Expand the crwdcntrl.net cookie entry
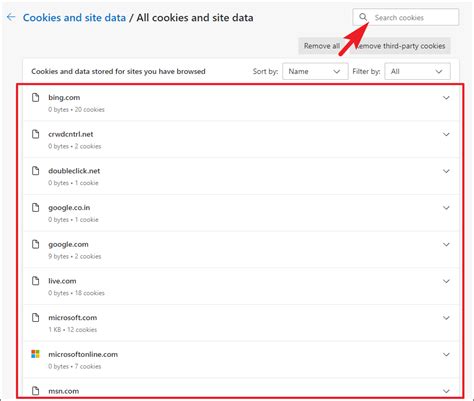The image size is (474, 401). pyautogui.click(x=446, y=134)
